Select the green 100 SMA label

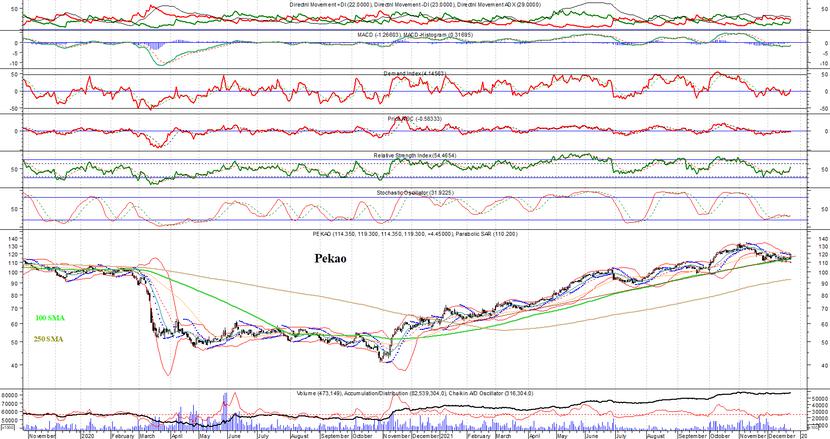49,318
